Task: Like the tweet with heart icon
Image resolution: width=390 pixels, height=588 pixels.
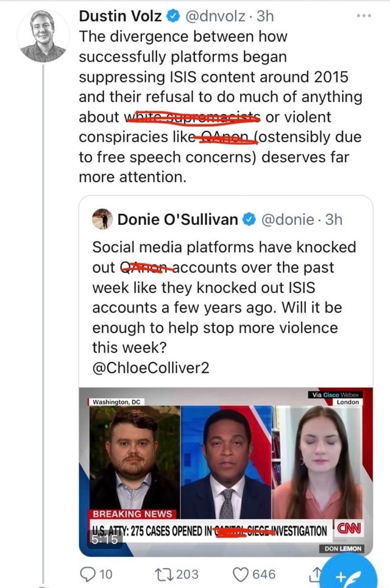Action: [x=241, y=574]
